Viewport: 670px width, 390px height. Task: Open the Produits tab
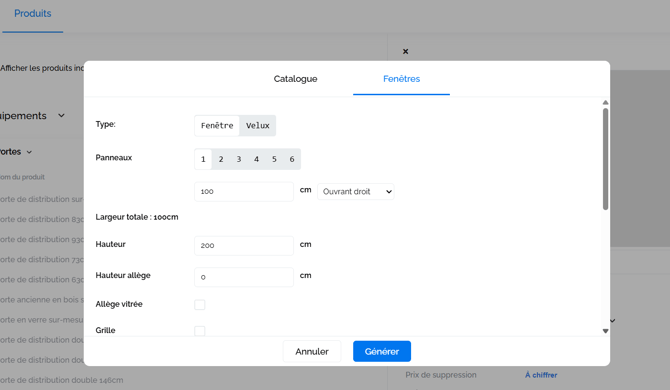[32, 13]
